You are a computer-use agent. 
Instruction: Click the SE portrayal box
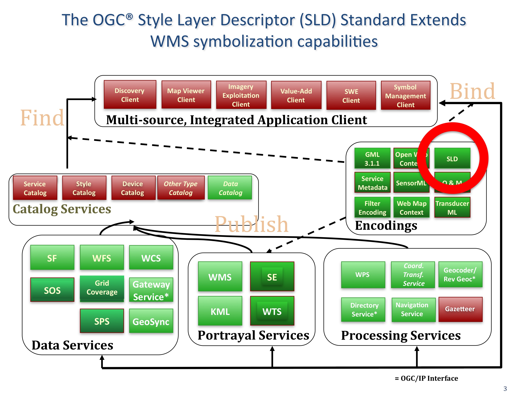pyautogui.click(x=272, y=277)
